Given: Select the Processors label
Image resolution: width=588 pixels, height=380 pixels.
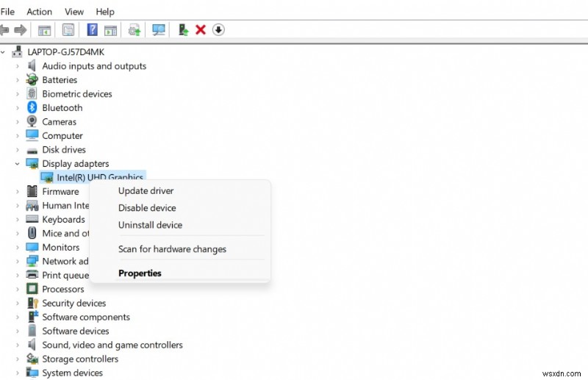Looking at the screenshot, I should [x=63, y=289].
